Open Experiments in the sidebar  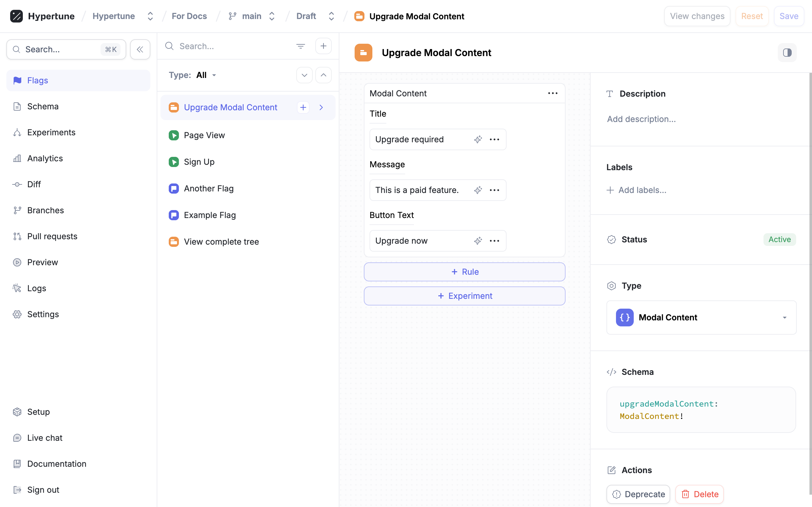point(51,132)
